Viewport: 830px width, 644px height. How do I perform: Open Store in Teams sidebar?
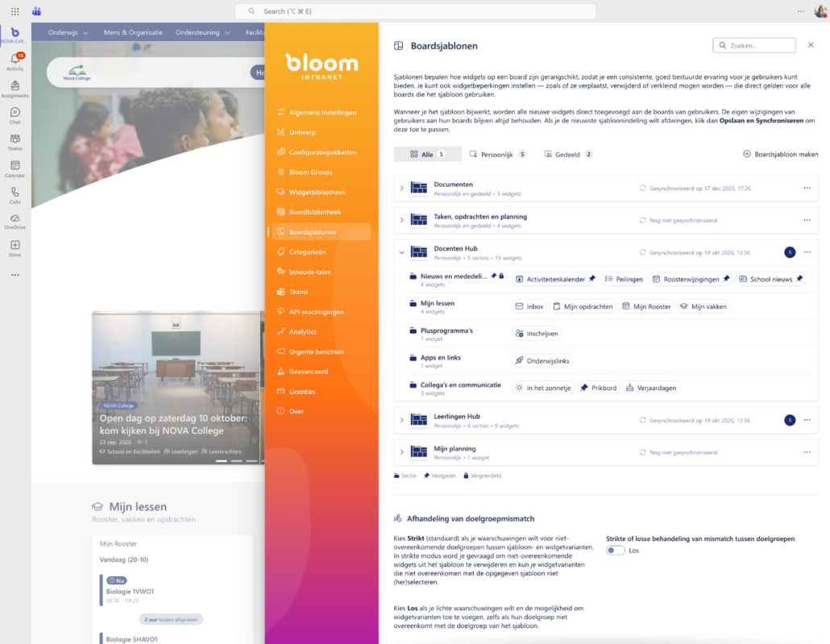click(15, 248)
